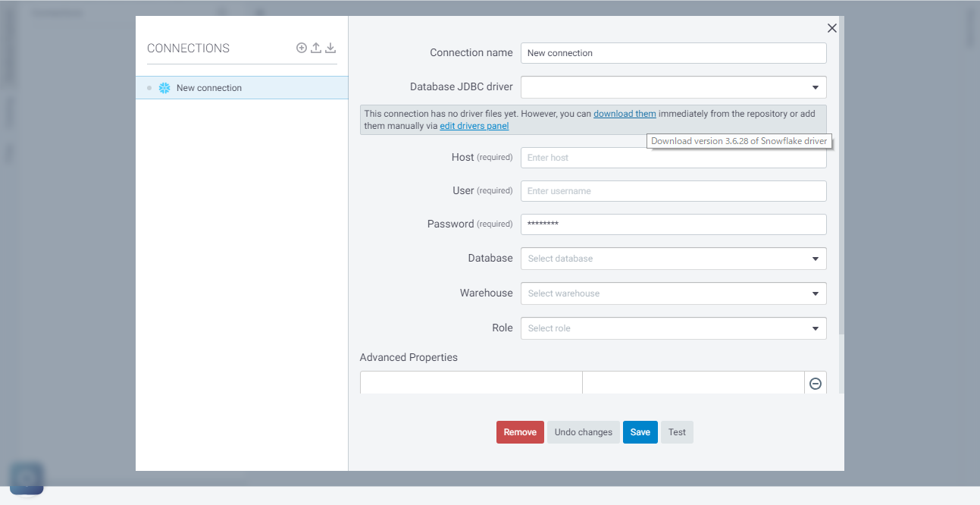The width and height of the screenshot is (980, 505).
Task: Click the Snowflake icon beside New connection
Action: 164,87
